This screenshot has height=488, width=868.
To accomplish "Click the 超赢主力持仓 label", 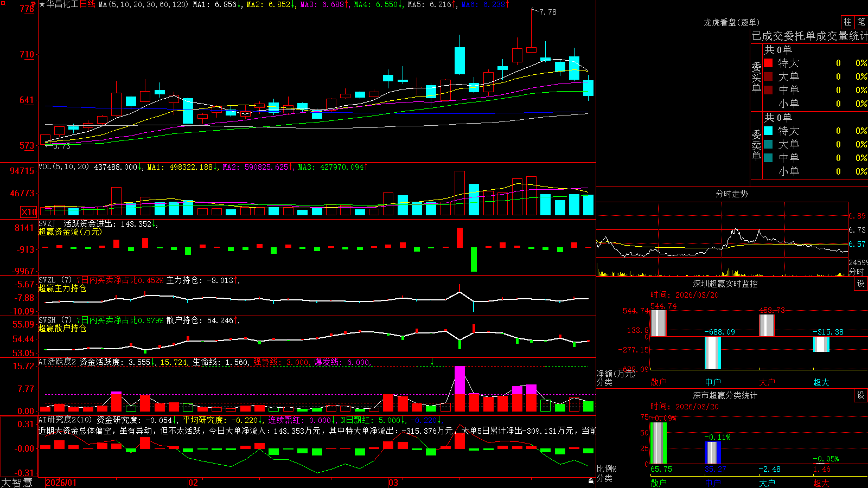I will (62, 288).
